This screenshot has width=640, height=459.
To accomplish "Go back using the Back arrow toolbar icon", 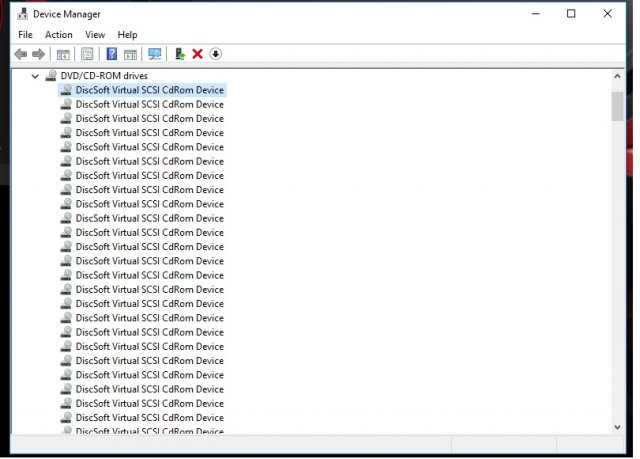I will coord(20,54).
